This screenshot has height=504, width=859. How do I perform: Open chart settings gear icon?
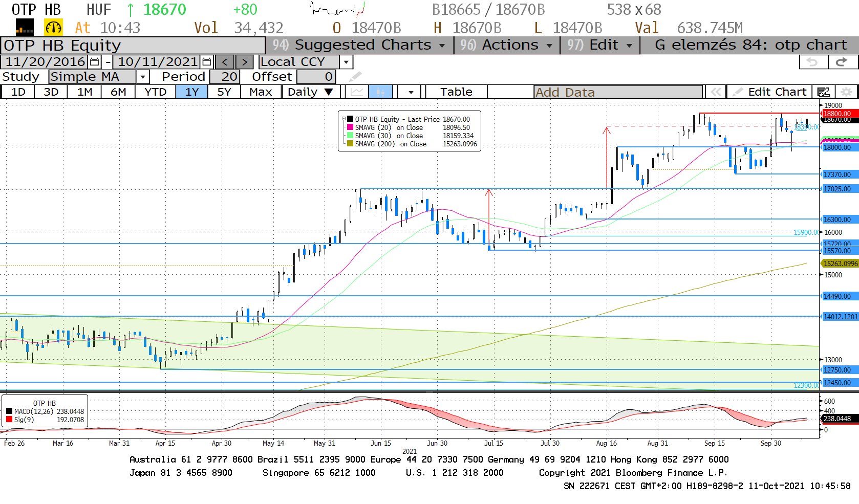tap(847, 92)
